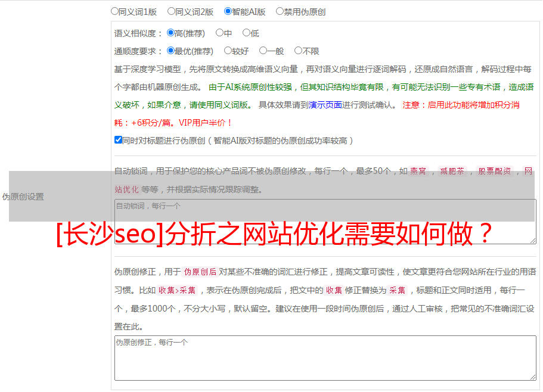543x392 pixels.
Task: Select 禁用伪原创 to disable rewriting
Action: 280,11
